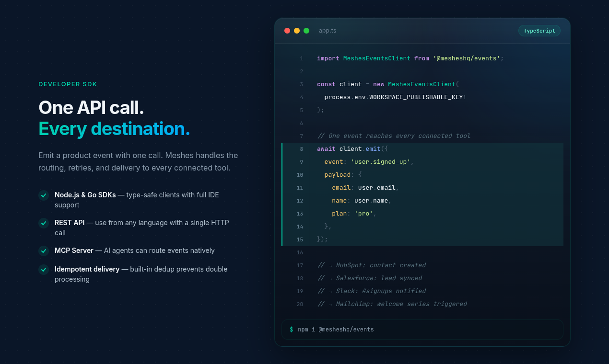Click the HubSpot: contact created comment
This screenshot has width=609, height=364.
(x=372, y=265)
